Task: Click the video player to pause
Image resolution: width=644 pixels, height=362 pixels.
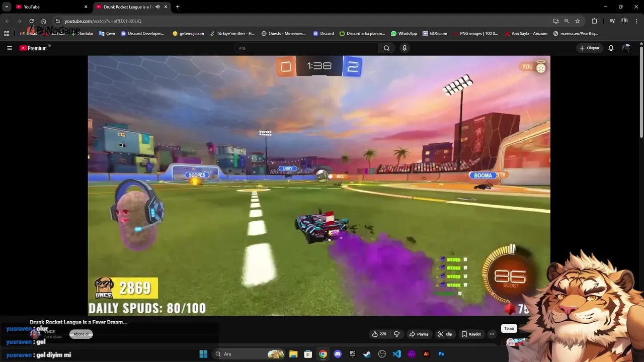Action: click(319, 186)
